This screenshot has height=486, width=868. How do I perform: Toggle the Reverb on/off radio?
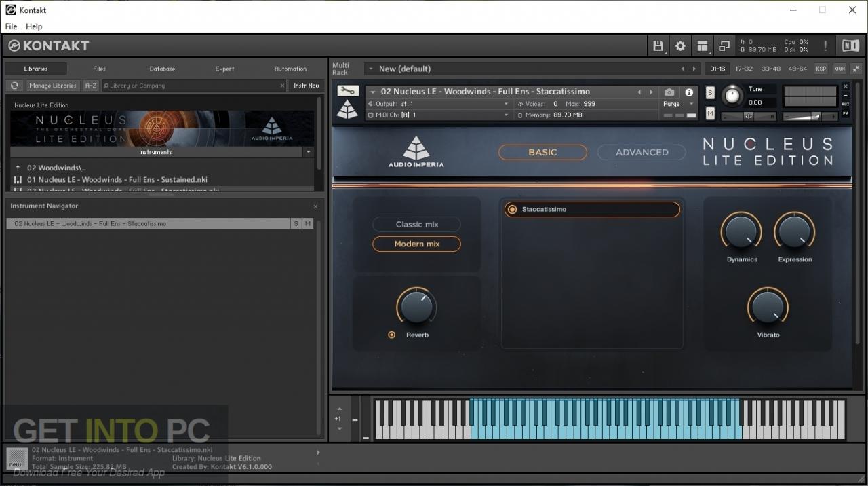coord(391,335)
